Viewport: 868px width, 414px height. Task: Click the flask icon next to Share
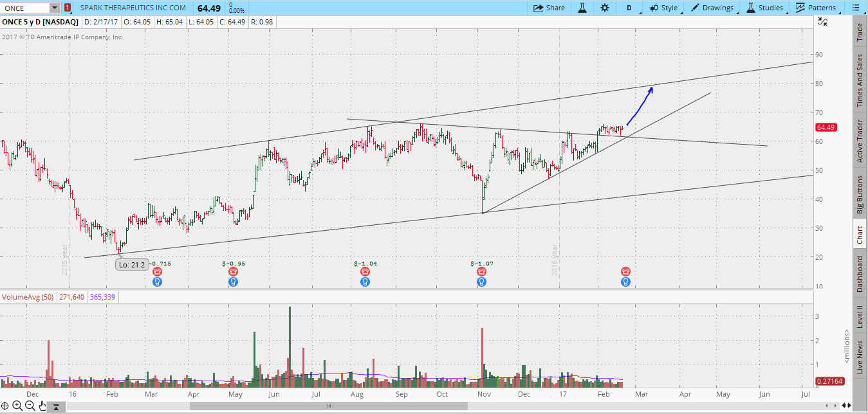[582, 8]
